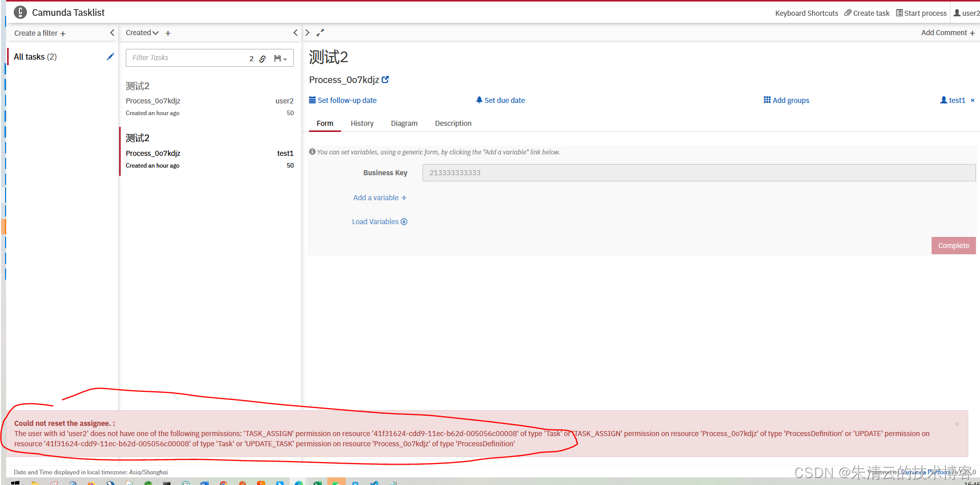Switch to the Description tab

tap(453, 123)
